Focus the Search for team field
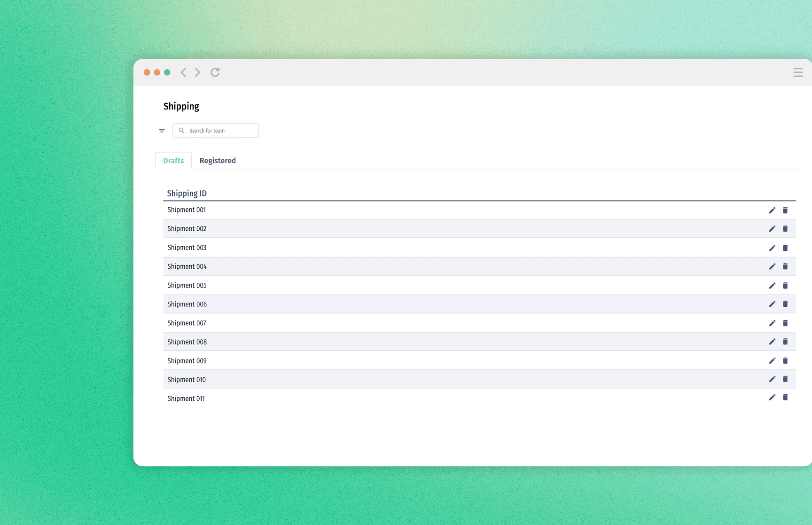 click(x=216, y=131)
